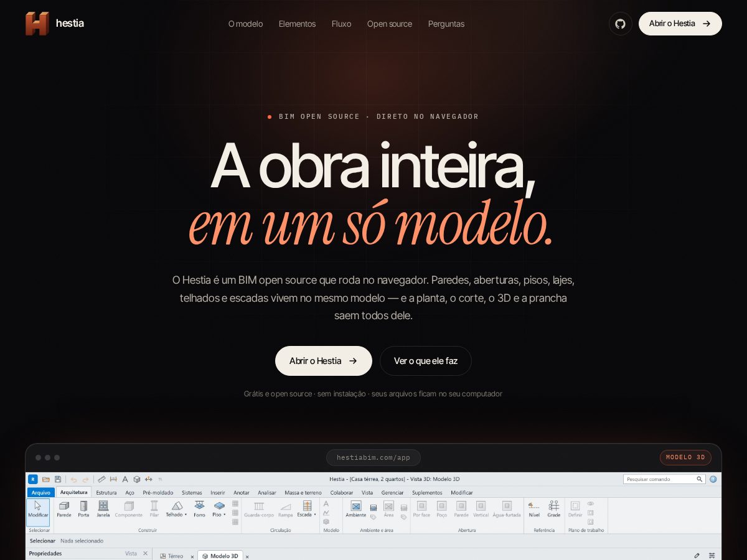This screenshot has height=560, width=747.
Task: Close the Modelo 3D view tab
Action: [x=247, y=556]
